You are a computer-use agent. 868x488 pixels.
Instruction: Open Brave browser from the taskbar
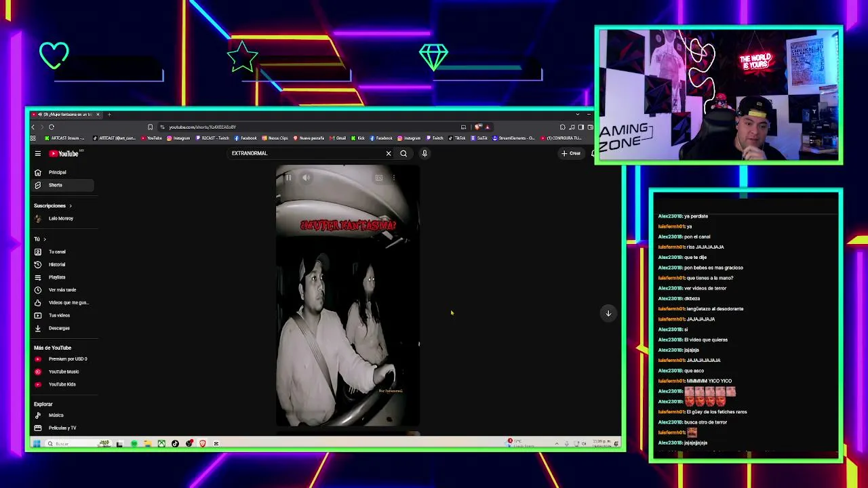click(202, 444)
